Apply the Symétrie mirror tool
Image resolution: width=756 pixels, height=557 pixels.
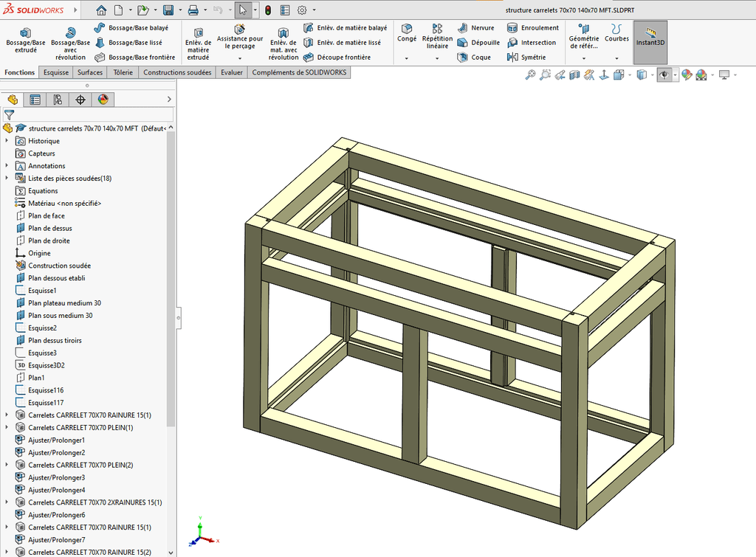click(x=526, y=58)
